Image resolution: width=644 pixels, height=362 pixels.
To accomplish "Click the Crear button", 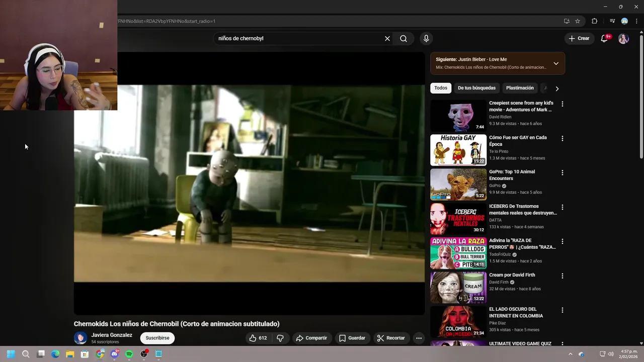I will [x=579, y=38].
